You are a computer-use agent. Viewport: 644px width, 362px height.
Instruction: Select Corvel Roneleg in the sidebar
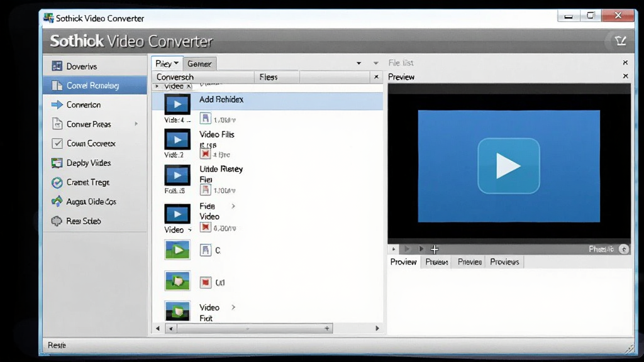tap(94, 85)
